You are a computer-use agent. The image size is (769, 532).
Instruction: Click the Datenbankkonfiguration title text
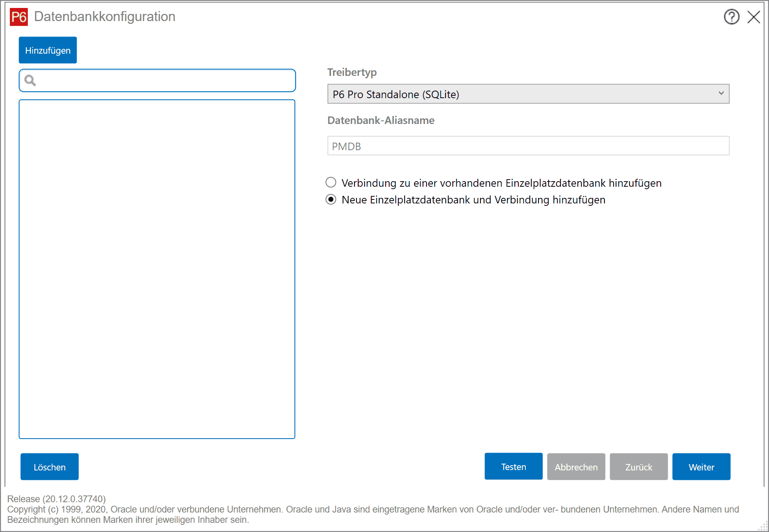105,17
